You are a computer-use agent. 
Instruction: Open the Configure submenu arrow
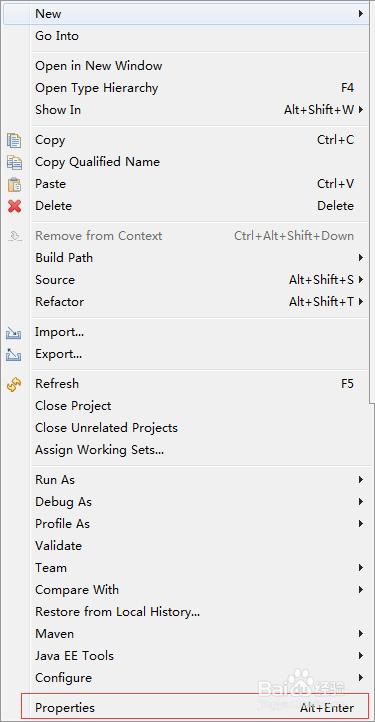(361, 678)
